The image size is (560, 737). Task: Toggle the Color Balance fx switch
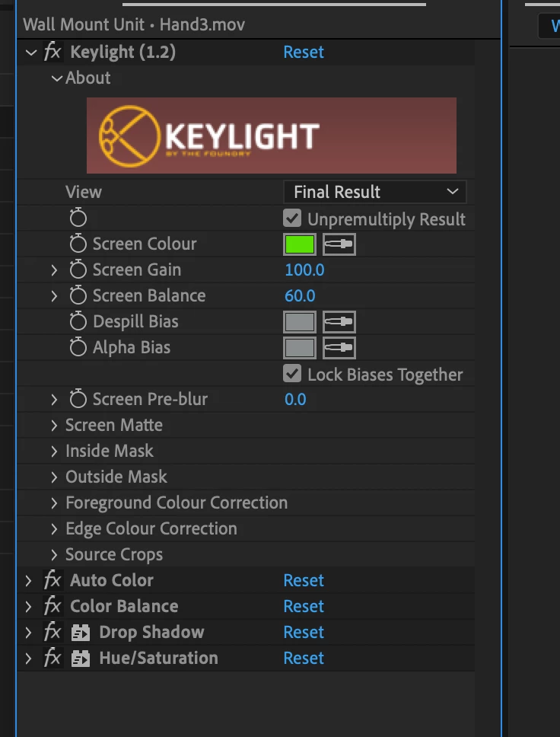pyautogui.click(x=52, y=606)
